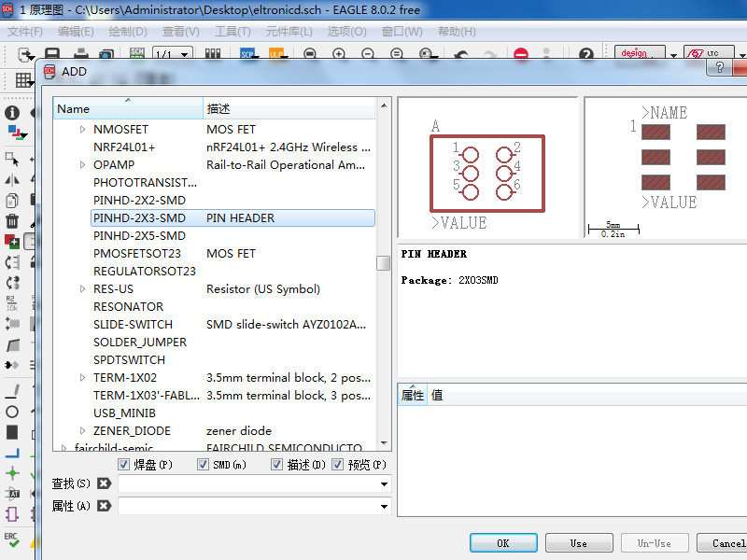Click the OK button
Viewport: 747px width, 560px height.
click(503, 543)
